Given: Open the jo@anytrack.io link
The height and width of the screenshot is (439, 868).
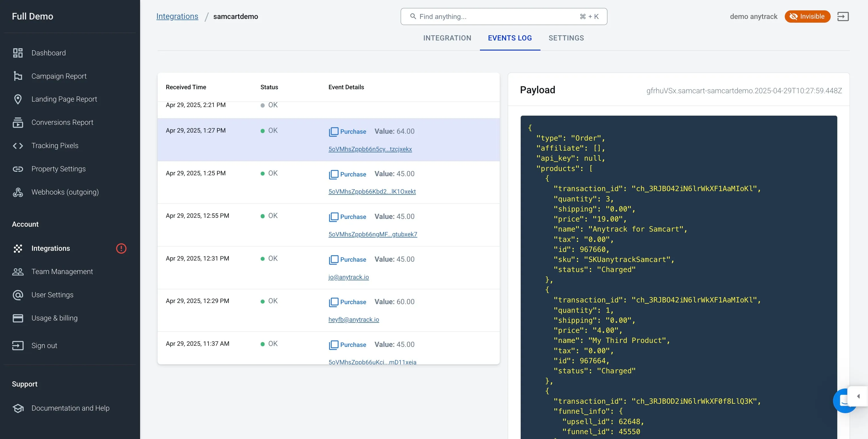Looking at the screenshot, I should point(348,277).
